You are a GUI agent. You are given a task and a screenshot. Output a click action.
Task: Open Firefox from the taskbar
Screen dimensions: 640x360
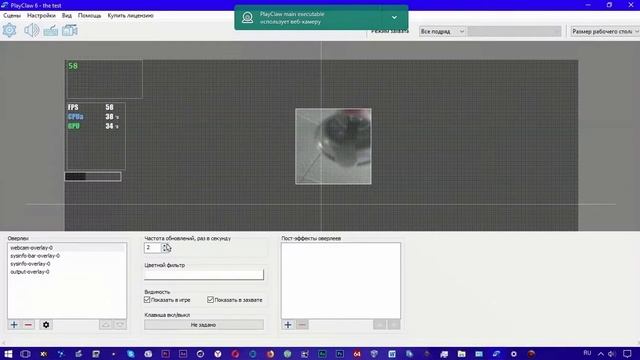point(270,354)
